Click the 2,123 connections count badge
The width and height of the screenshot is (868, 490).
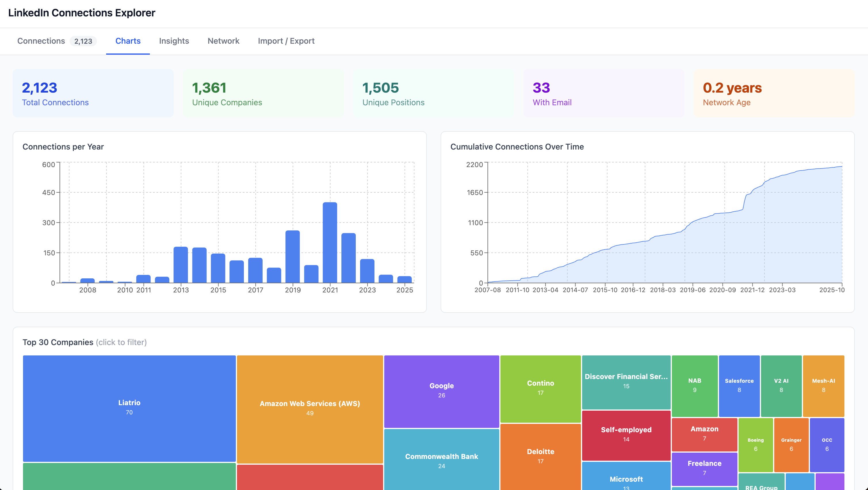click(x=83, y=41)
